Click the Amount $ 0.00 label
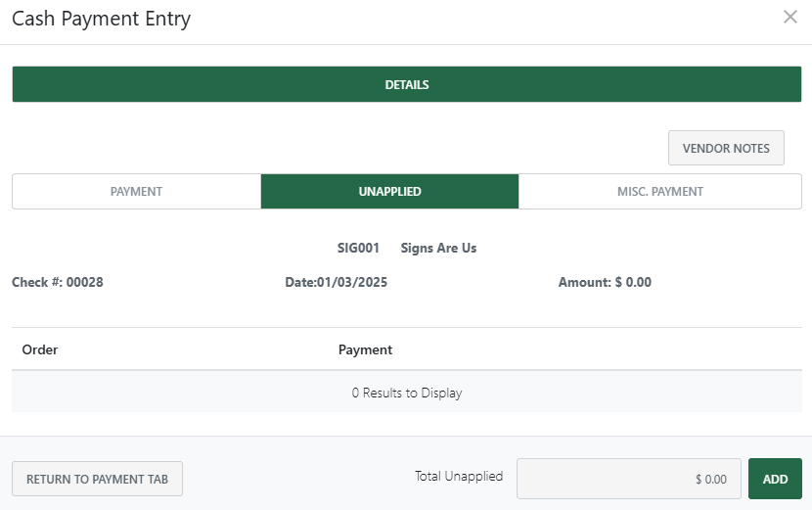Image resolution: width=812 pixels, height=510 pixels. (x=605, y=283)
